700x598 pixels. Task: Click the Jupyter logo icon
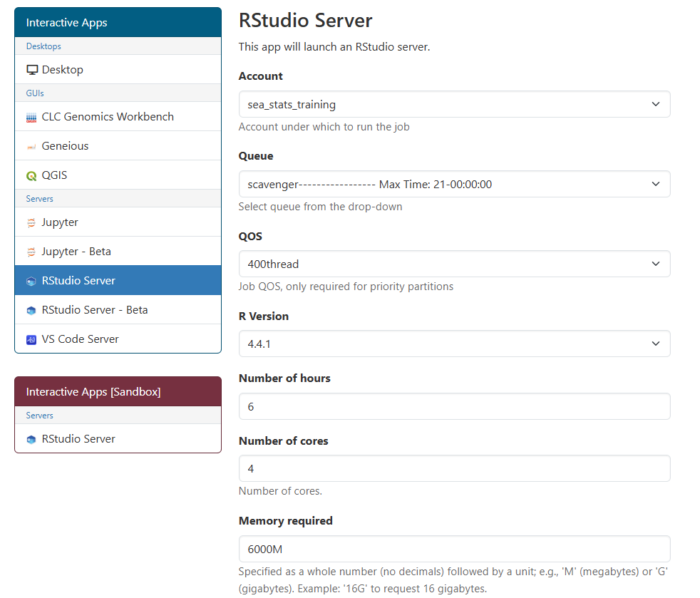tap(31, 222)
